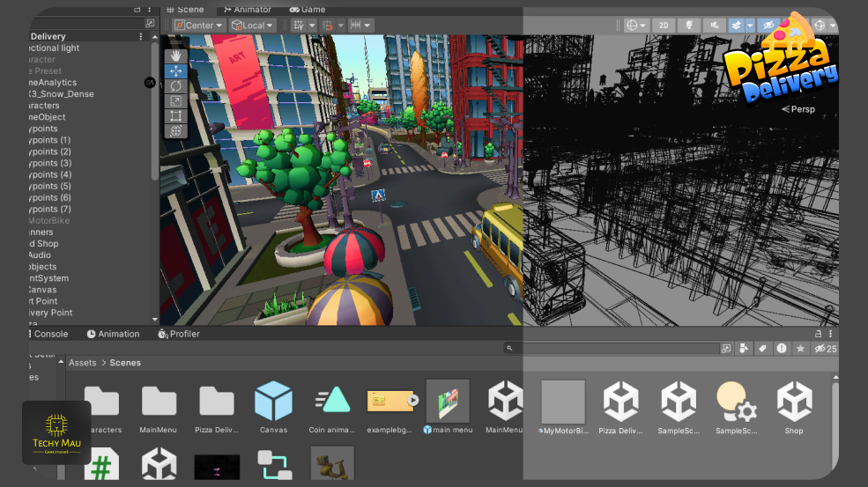This screenshot has width=868, height=487.
Task: Toggle scene lighting bulb icon
Action: [689, 25]
